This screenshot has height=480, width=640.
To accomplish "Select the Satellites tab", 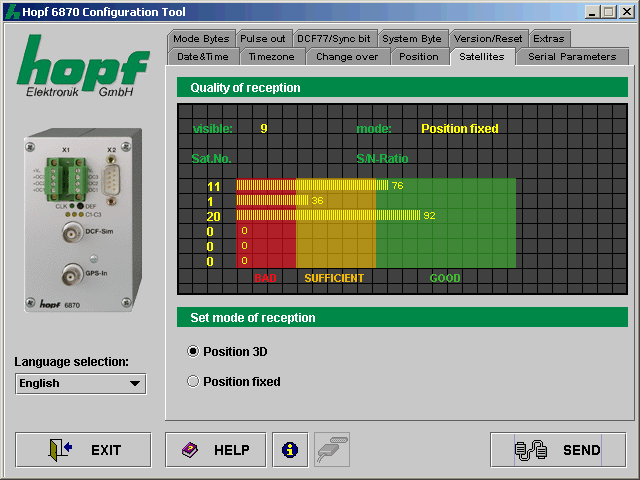I will 482,56.
